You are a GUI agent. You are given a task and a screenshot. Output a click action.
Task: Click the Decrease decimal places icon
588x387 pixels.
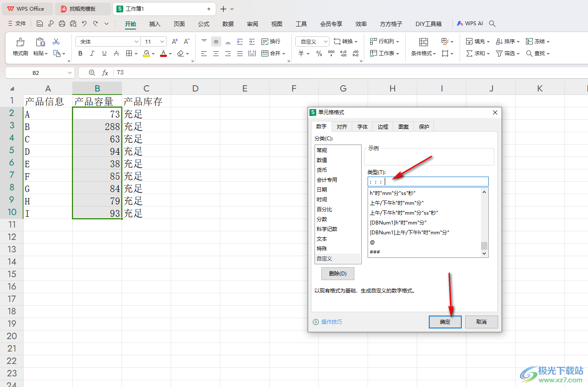point(355,53)
